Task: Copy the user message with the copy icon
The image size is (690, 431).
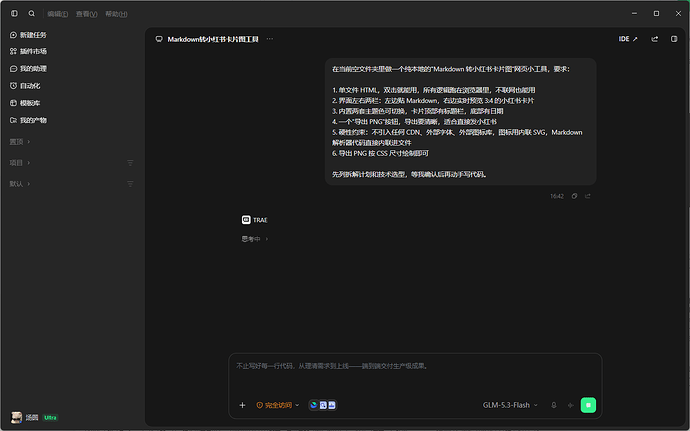Action: point(574,196)
